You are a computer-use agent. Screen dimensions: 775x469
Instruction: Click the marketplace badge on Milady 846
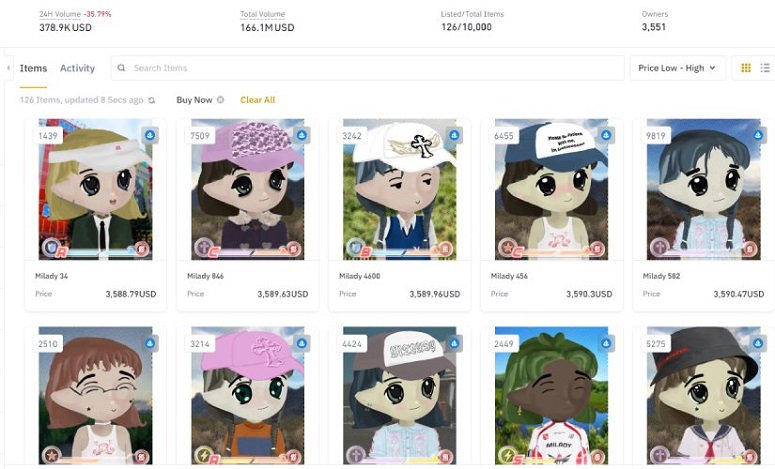click(301, 134)
